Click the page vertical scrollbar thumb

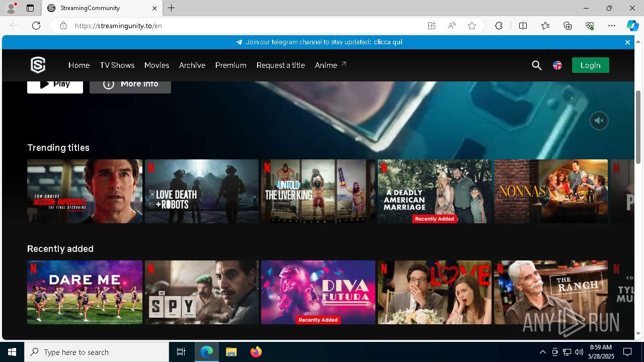point(638,127)
